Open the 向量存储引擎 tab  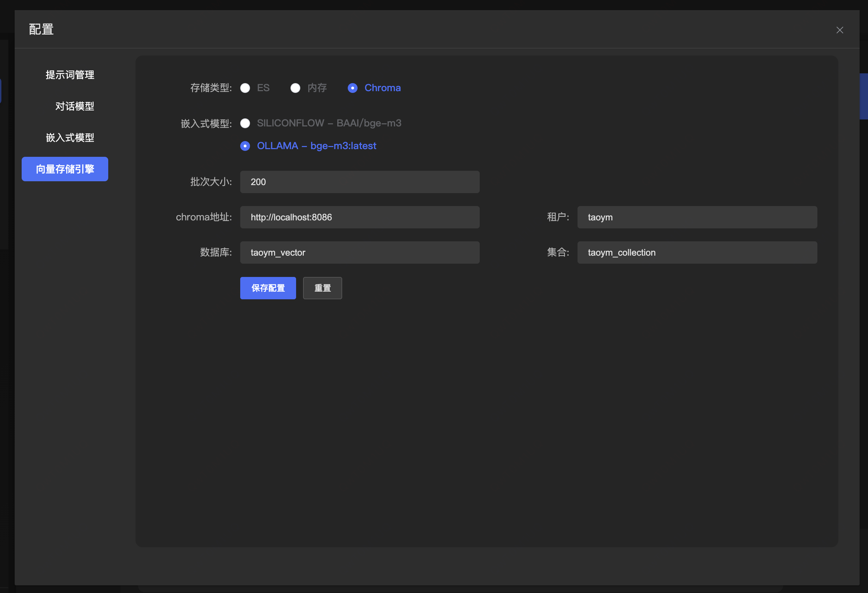coord(65,169)
